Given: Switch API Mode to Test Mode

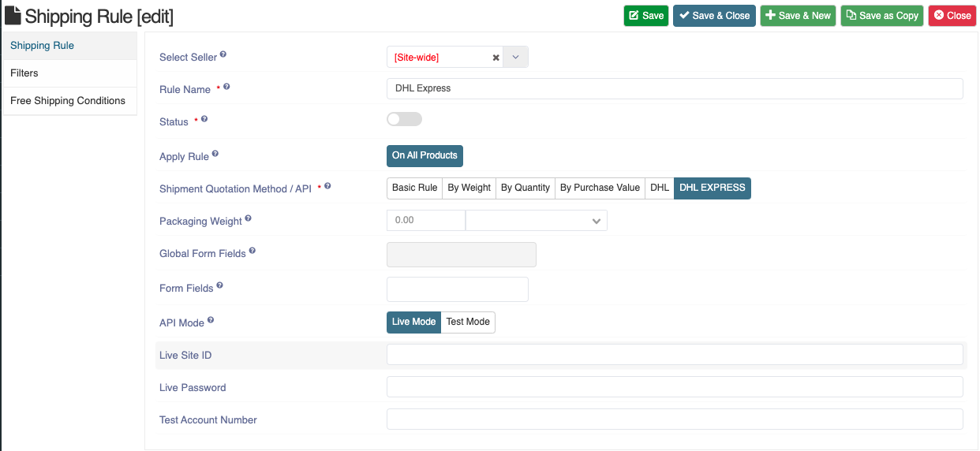Looking at the screenshot, I should [x=468, y=322].
